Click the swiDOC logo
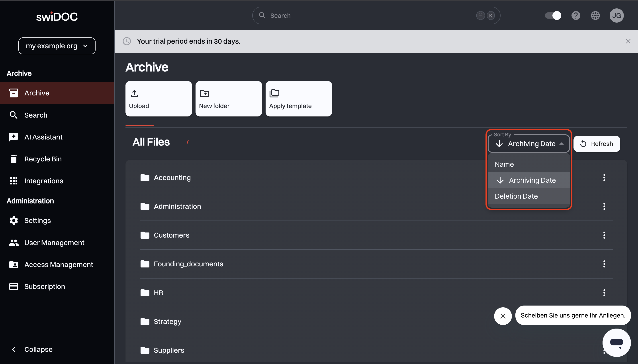This screenshot has width=638, height=364. [x=57, y=17]
